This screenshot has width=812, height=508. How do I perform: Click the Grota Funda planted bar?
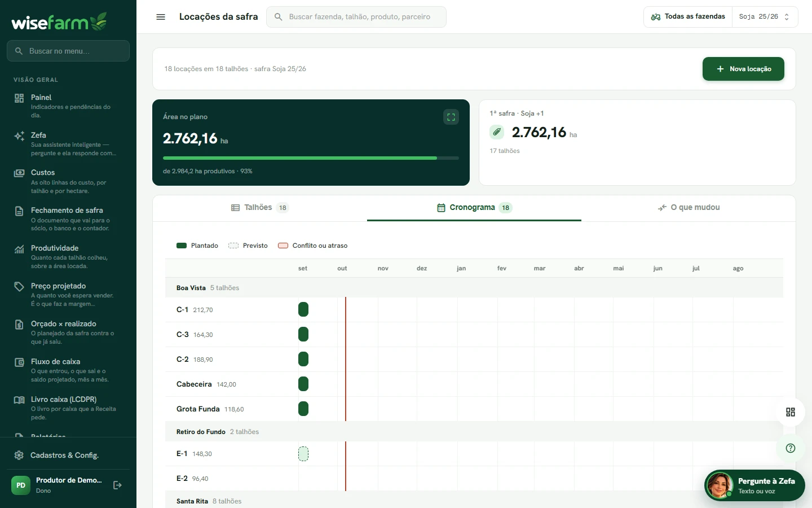point(303,409)
